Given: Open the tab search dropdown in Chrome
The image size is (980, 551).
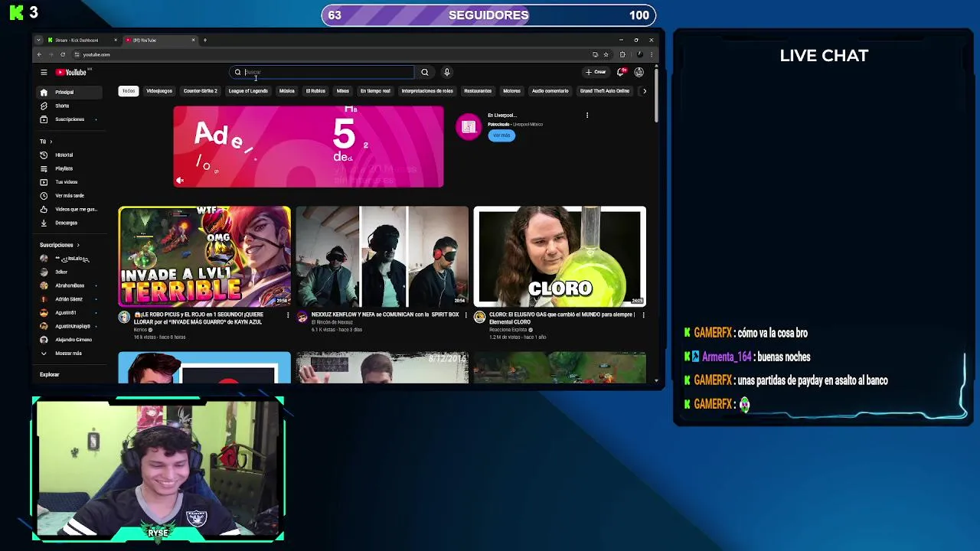Looking at the screenshot, I should click(40, 40).
